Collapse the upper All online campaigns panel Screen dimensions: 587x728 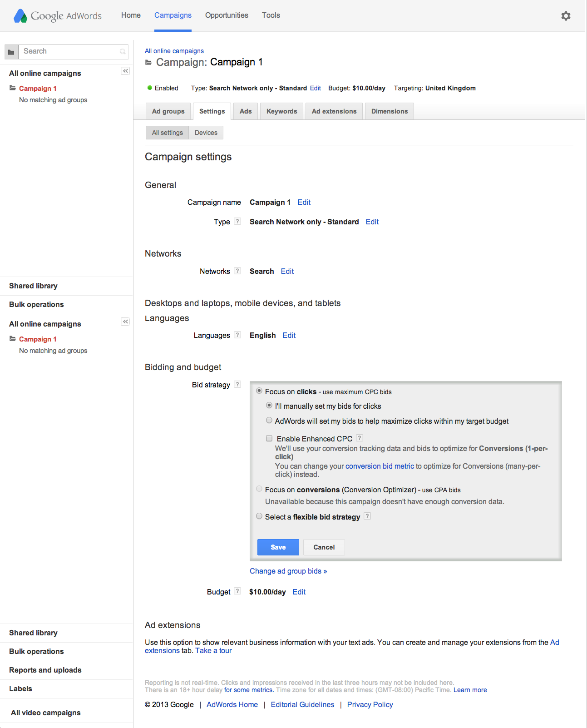pyautogui.click(x=125, y=71)
